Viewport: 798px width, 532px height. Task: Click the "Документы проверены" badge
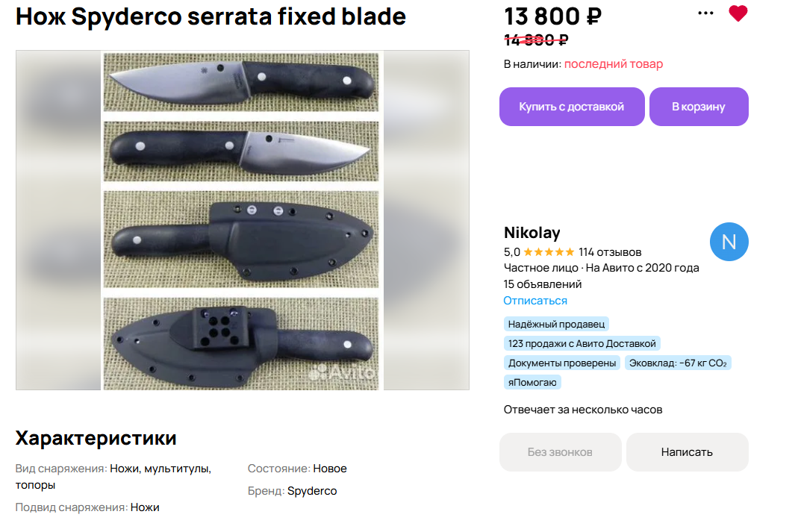[562, 363]
